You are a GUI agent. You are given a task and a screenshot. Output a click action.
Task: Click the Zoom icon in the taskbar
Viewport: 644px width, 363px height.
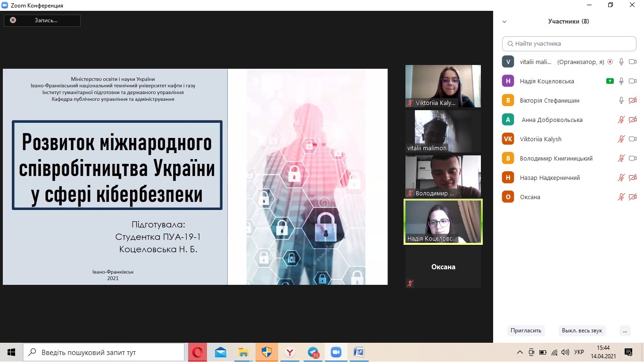[x=336, y=352]
